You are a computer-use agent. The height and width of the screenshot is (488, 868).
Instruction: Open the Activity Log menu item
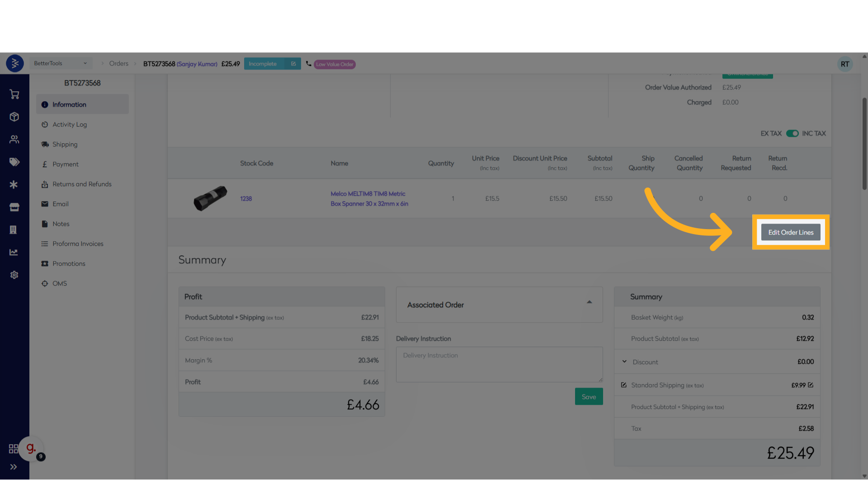coord(70,124)
